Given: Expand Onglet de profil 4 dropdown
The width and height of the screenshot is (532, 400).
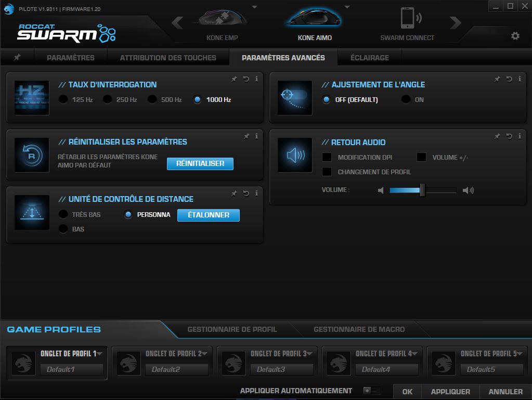Looking at the screenshot, I should [x=414, y=354].
